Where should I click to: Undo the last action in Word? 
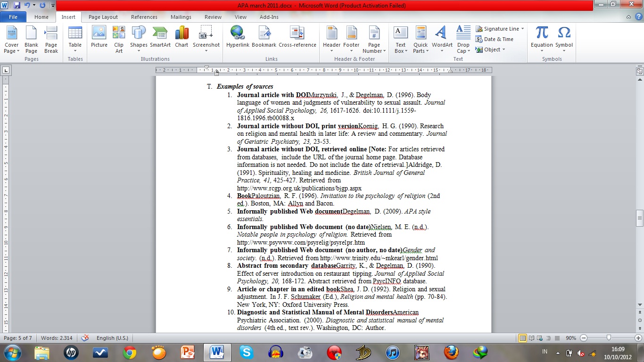click(x=27, y=6)
